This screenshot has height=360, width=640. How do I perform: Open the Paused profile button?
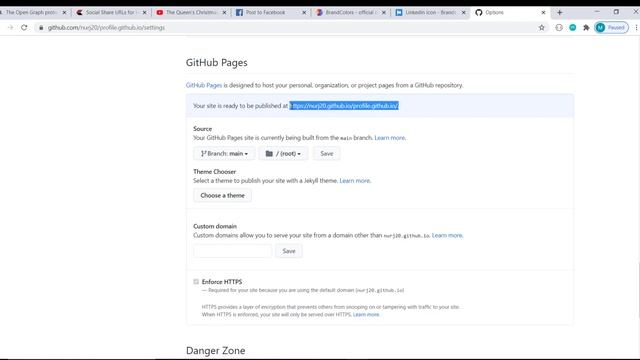point(611,28)
